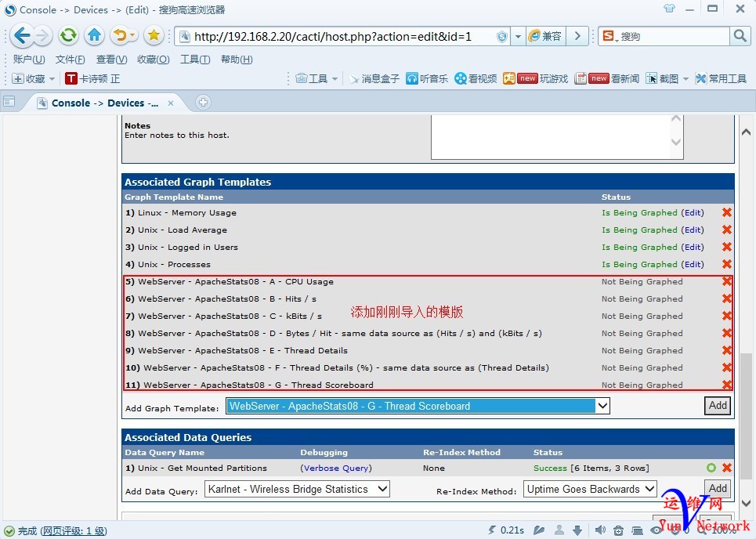Click the 搜狗 search input field

(x=672, y=36)
